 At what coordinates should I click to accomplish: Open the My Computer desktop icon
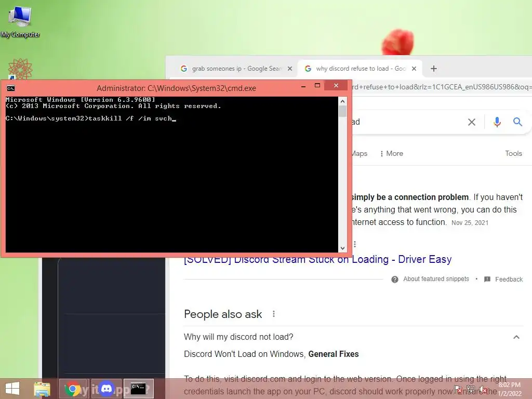20,22
